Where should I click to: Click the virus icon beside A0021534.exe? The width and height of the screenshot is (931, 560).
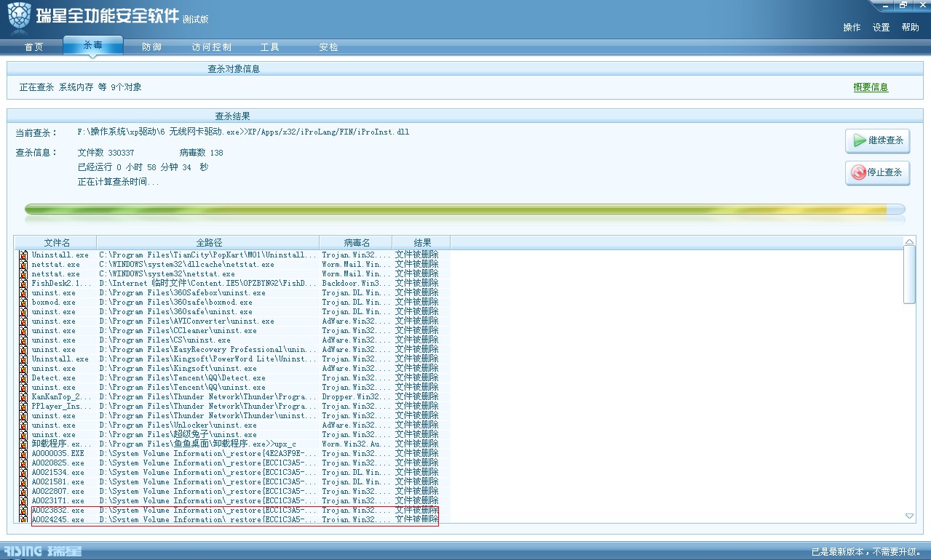point(23,473)
